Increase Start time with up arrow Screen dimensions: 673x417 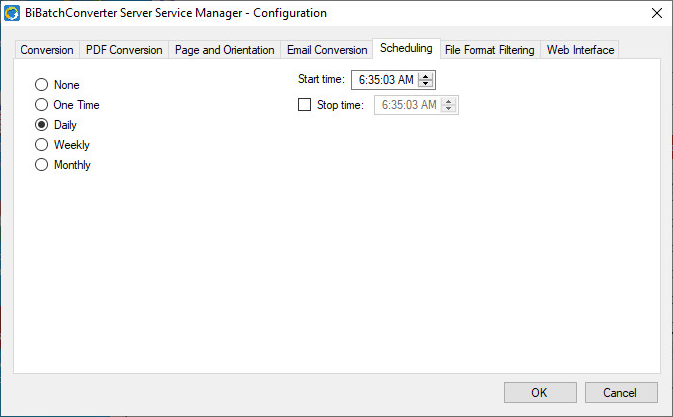click(x=426, y=77)
